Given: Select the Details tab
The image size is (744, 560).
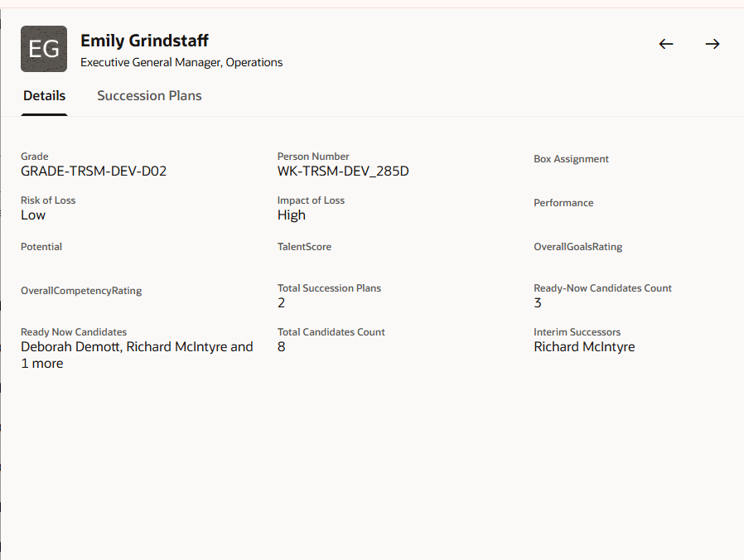Looking at the screenshot, I should [44, 95].
